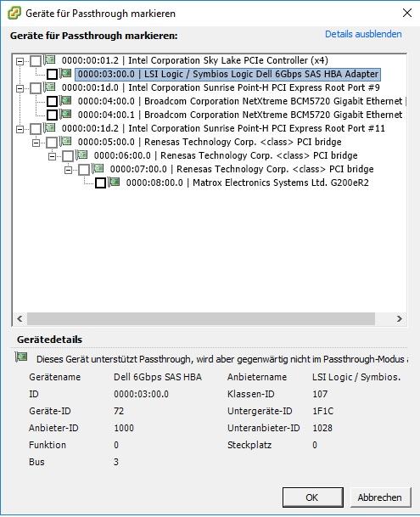Select row 0000:06:00.0 Renesas PCI bridge

coord(226,155)
